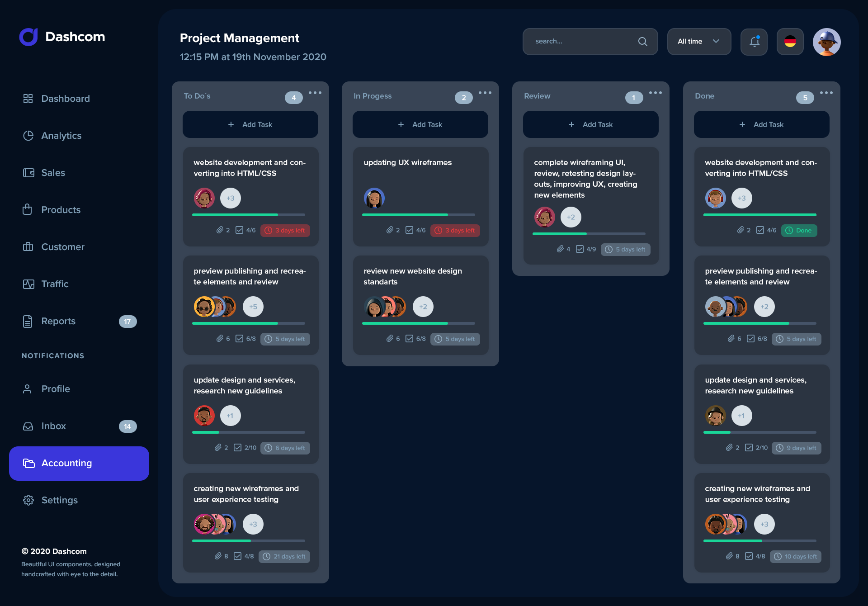Screen dimensions: 868x606
Task: Click the Customer sidebar icon
Action: (x=28, y=246)
